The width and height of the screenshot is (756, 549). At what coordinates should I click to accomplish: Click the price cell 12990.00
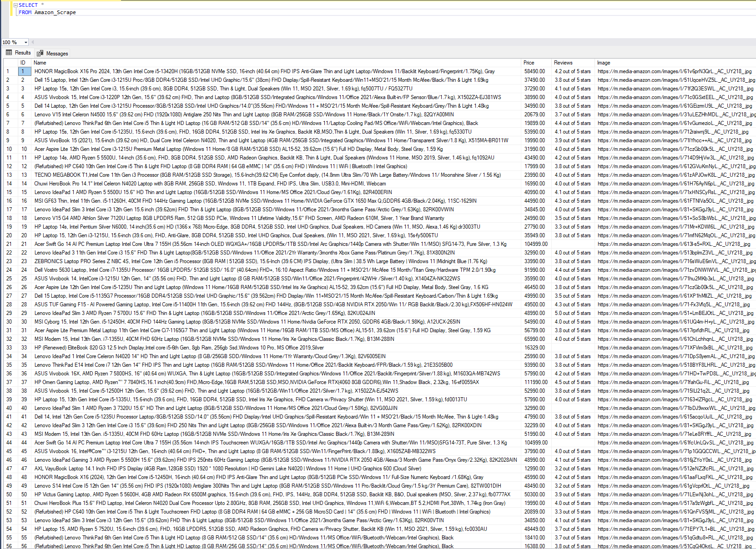[x=536, y=469]
